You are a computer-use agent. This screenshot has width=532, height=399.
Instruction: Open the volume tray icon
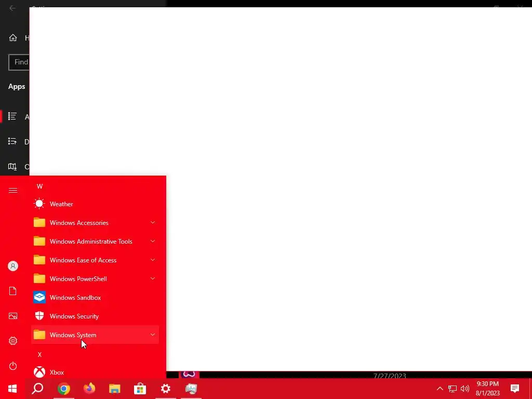point(465,389)
